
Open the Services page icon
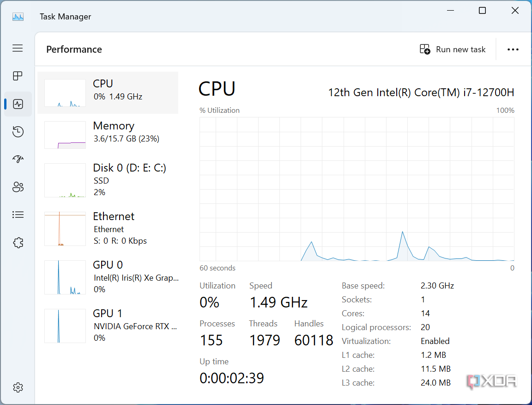coord(18,242)
